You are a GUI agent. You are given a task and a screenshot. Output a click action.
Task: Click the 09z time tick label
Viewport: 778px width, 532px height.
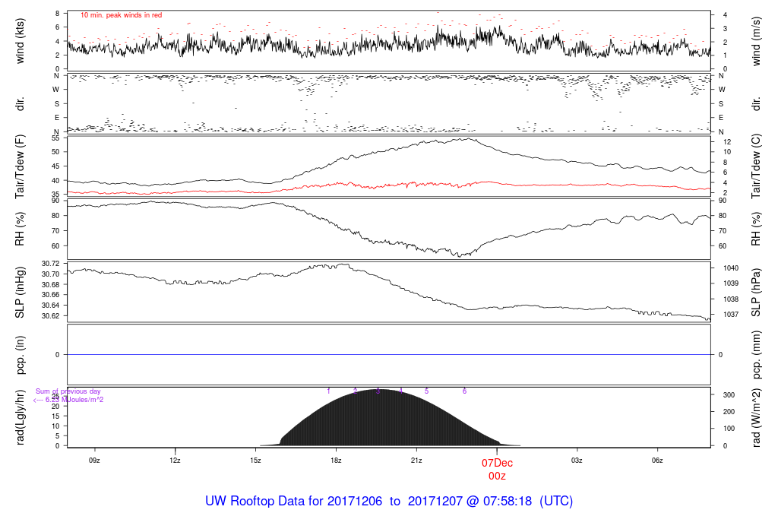pos(94,461)
